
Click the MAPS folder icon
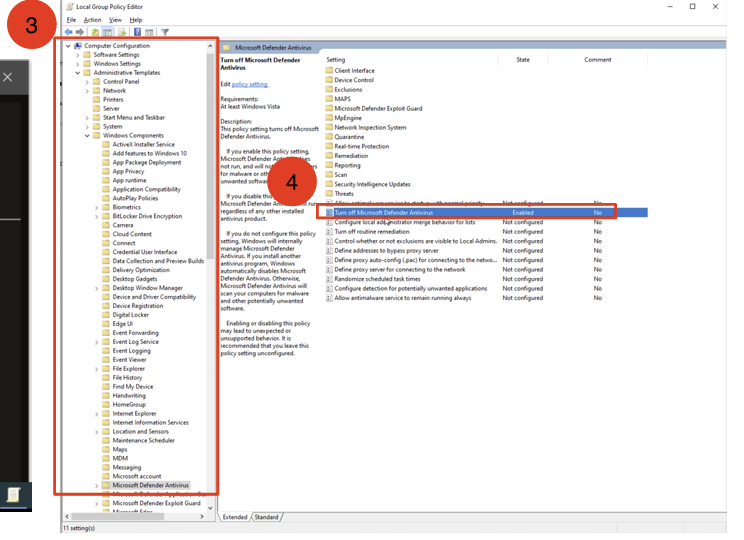click(x=329, y=99)
